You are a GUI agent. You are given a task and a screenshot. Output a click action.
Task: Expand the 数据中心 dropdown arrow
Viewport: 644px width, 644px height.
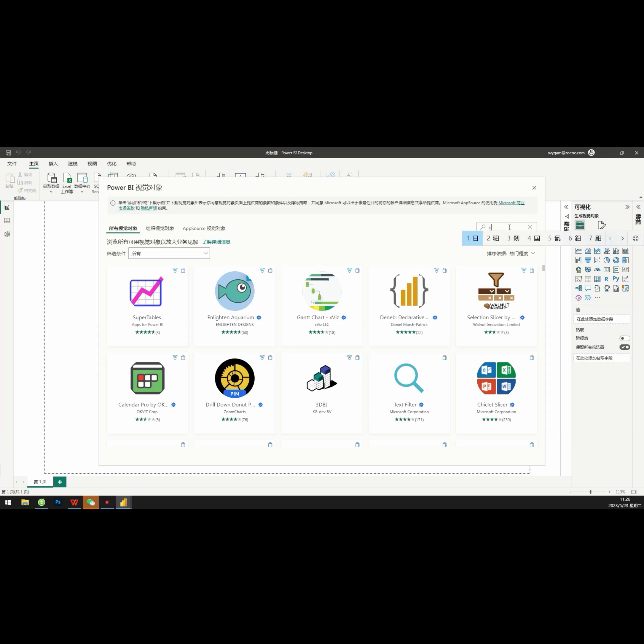pyautogui.click(x=82, y=192)
